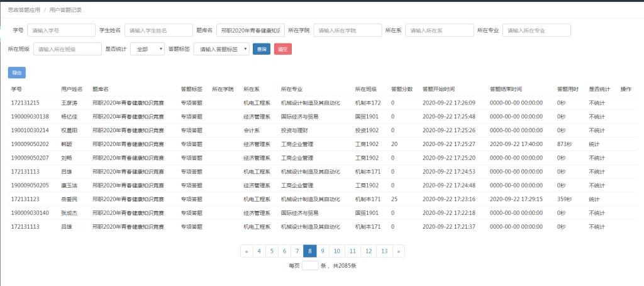Click the per-page count box beside 每页
The width and height of the screenshot is (644, 286).
pos(310,266)
